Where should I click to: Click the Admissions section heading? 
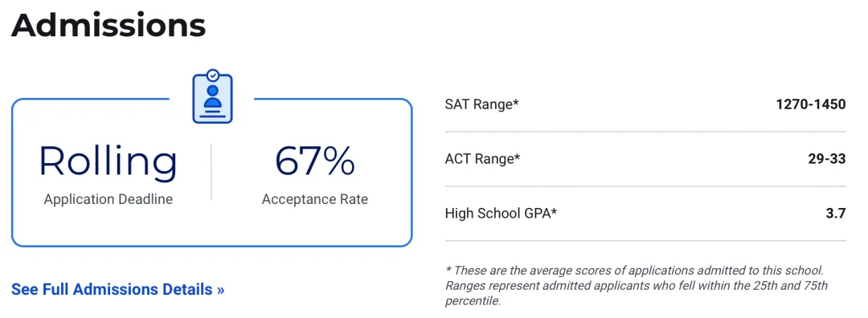pos(108,26)
